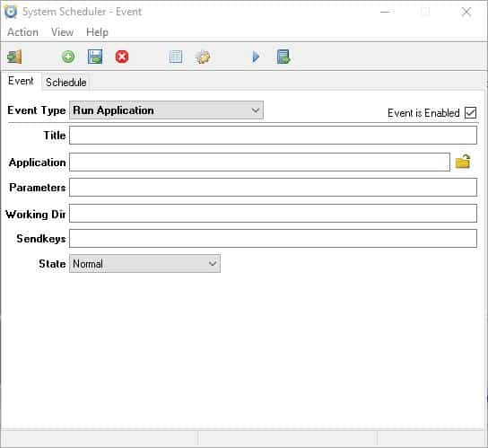
Task: Open the list view toolbar icon
Action: click(x=176, y=57)
